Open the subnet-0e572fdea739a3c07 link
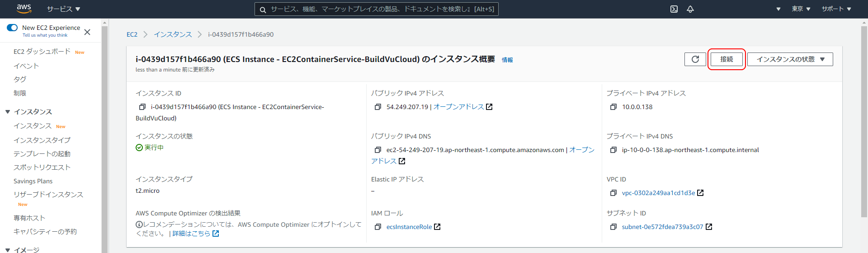The height and width of the screenshot is (253, 868). pos(662,227)
